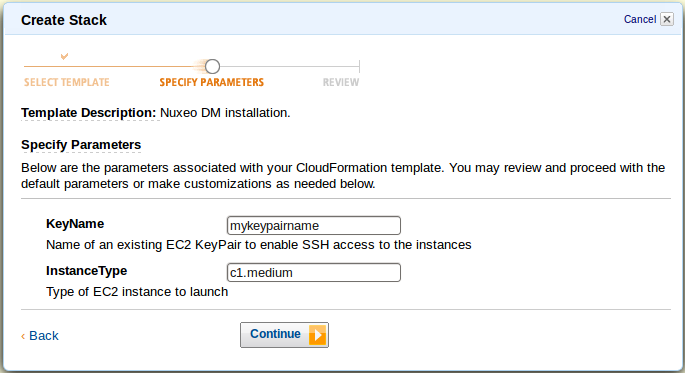Click the dotted-underlined Specify Parameters heading
Viewport: 685px width, 373px height.
tap(81, 145)
